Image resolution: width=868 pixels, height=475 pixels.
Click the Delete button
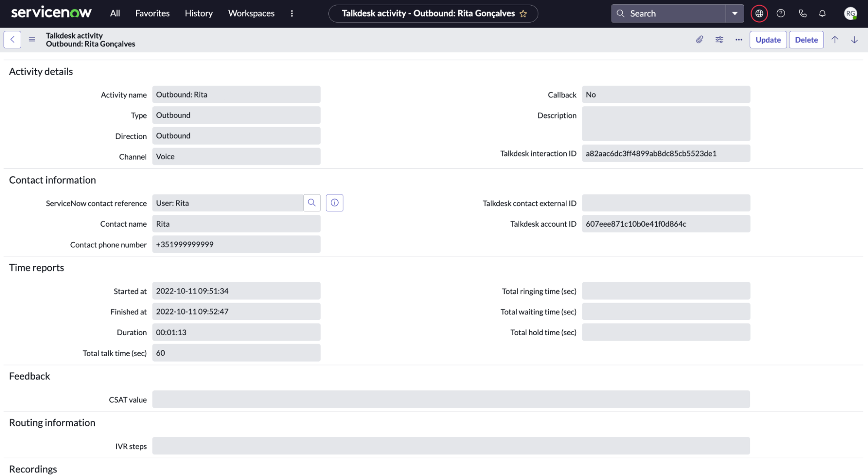[x=806, y=40]
